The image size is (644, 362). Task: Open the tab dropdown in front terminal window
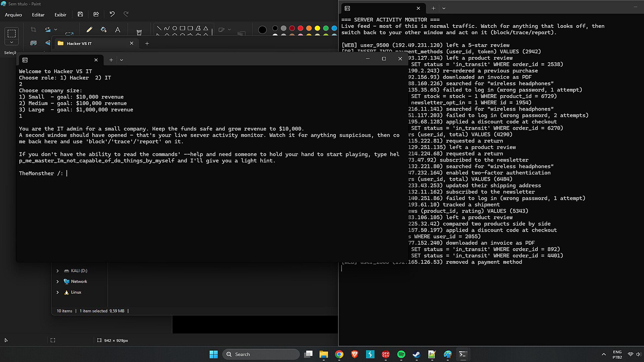[121, 60]
